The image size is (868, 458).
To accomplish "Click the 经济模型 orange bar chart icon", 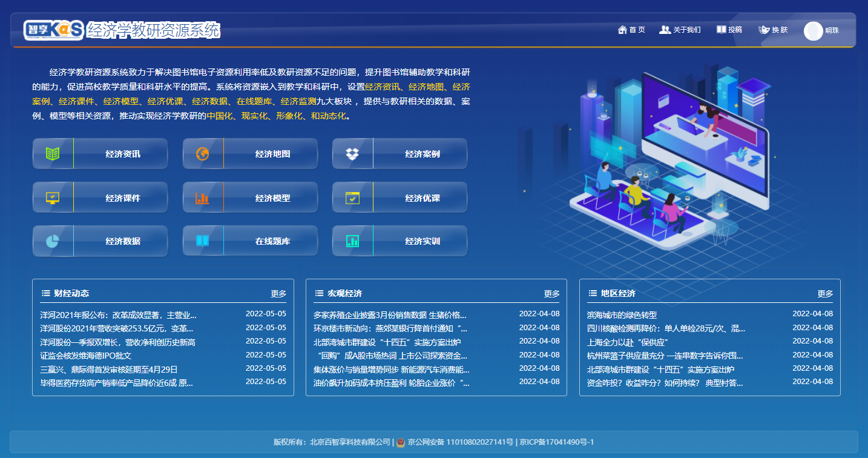I will (202, 198).
